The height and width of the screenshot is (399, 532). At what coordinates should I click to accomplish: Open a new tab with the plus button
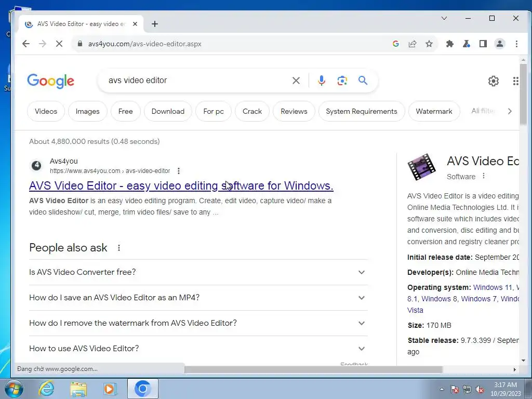coord(155,24)
